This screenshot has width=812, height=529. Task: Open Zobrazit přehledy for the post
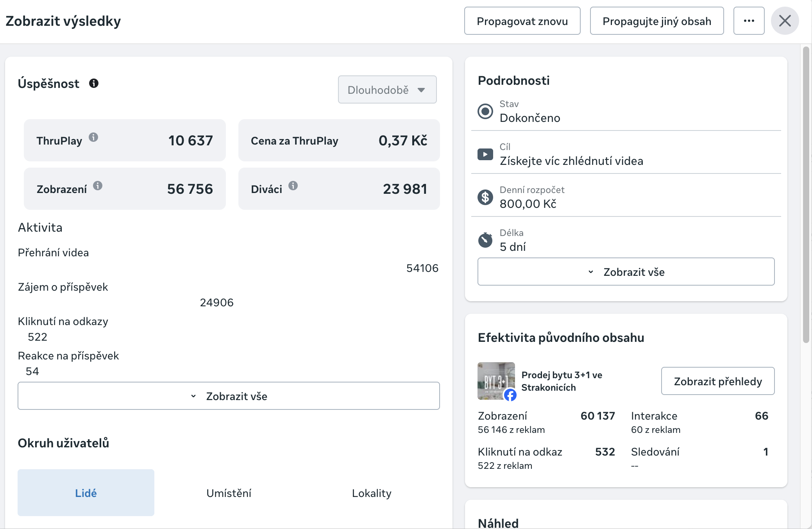[718, 381]
